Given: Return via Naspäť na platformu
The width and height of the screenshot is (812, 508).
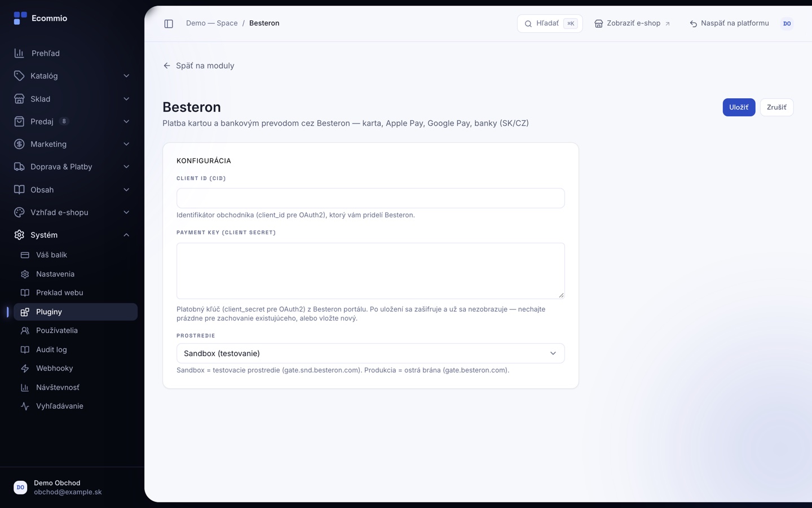Looking at the screenshot, I should coord(729,24).
